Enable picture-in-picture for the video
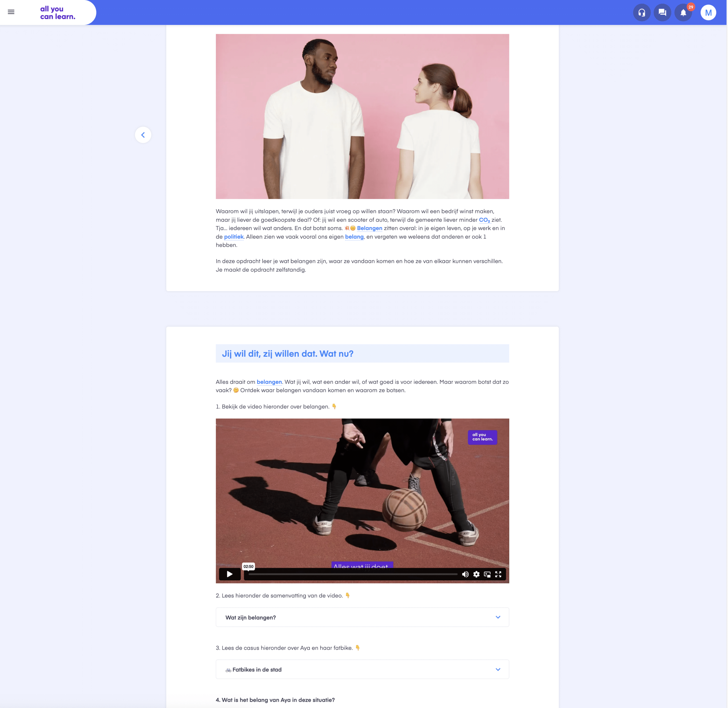The width and height of the screenshot is (728, 708). click(x=487, y=574)
